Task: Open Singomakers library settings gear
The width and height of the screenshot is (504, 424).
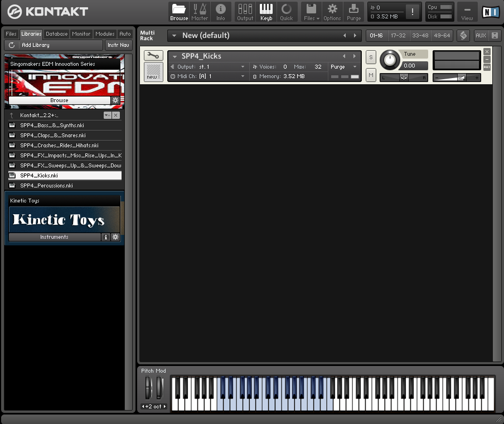Action: click(x=115, y=100)
